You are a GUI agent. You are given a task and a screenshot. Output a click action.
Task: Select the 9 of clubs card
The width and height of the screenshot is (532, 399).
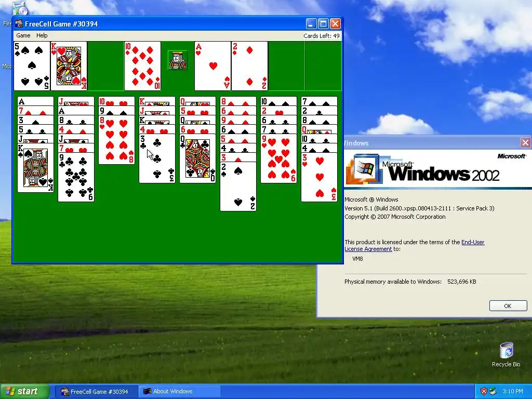76,177
